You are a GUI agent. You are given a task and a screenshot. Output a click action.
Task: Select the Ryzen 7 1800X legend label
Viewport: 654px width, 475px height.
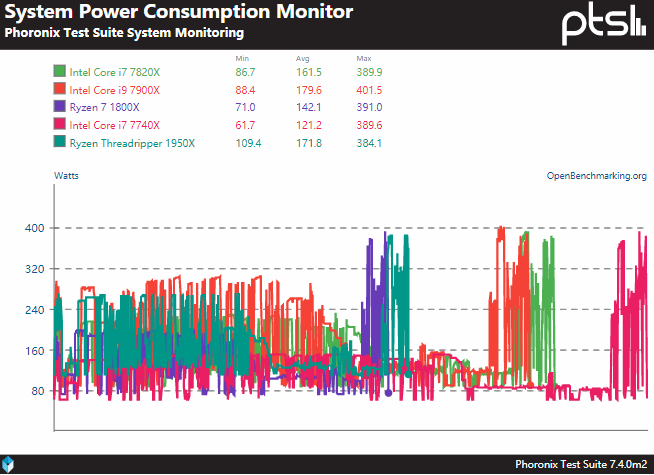[104, 108]
